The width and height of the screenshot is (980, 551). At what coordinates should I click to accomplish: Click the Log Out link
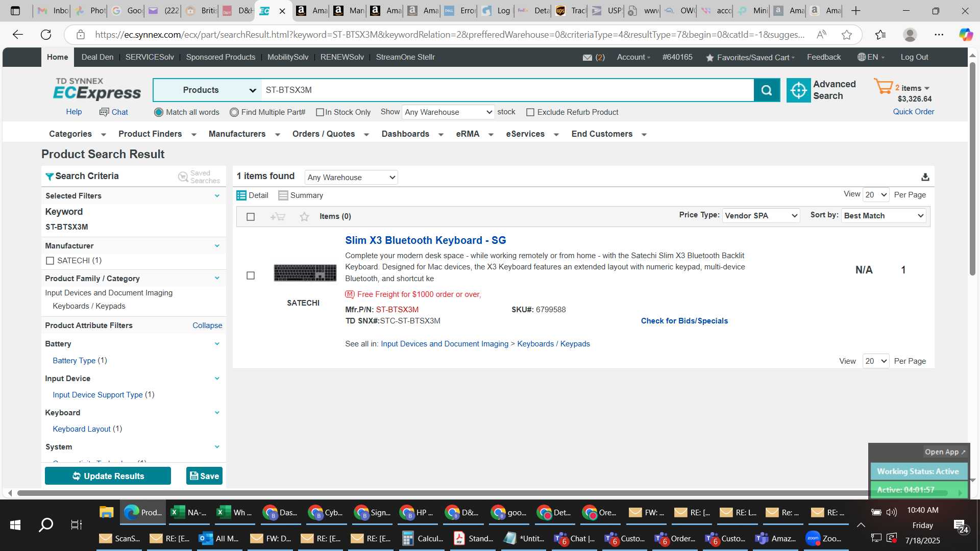tap(914, 57)
